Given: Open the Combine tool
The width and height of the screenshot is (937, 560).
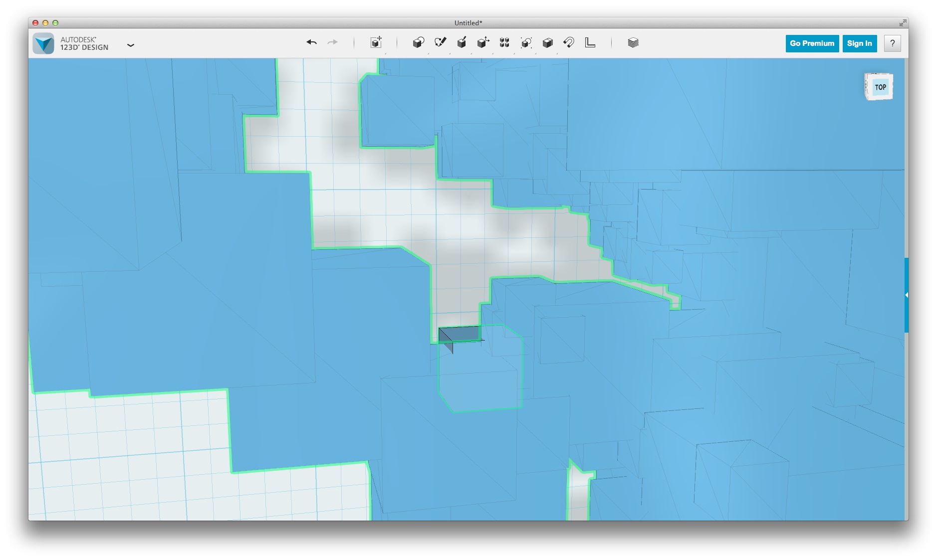Looking at the screenshot, I should tap(547, 42).
